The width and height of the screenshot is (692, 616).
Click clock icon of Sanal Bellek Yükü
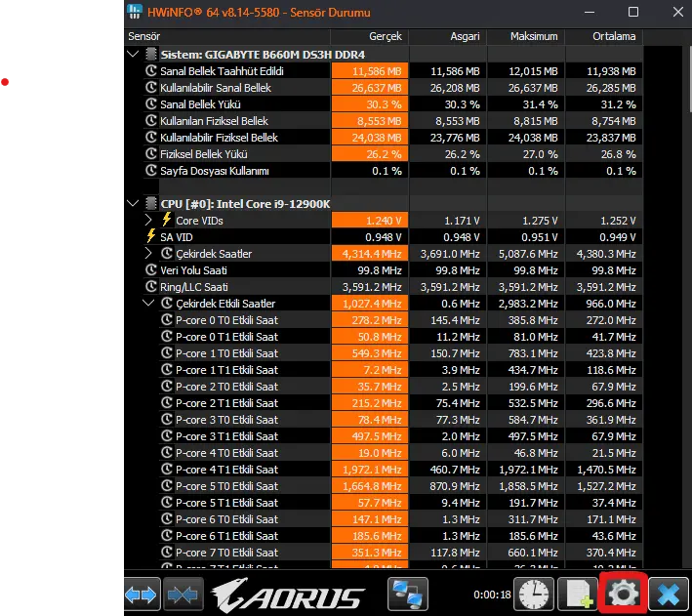click(x=151, y=103)
